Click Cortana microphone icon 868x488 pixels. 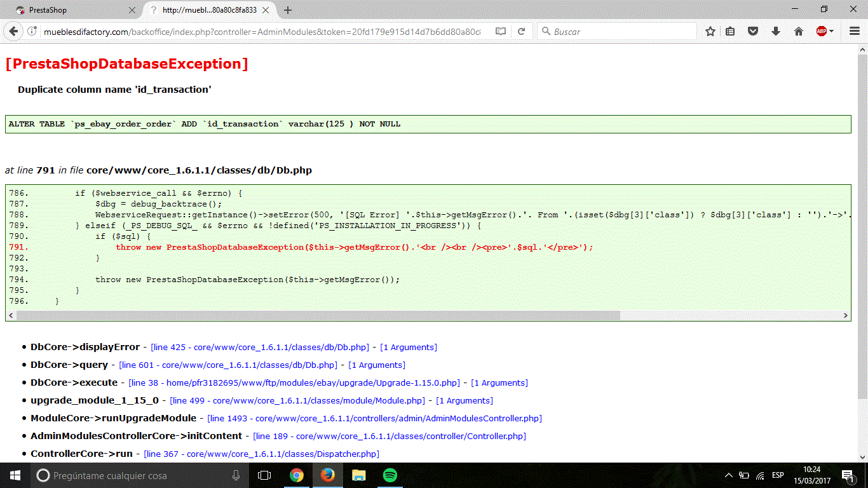[236, 475]
